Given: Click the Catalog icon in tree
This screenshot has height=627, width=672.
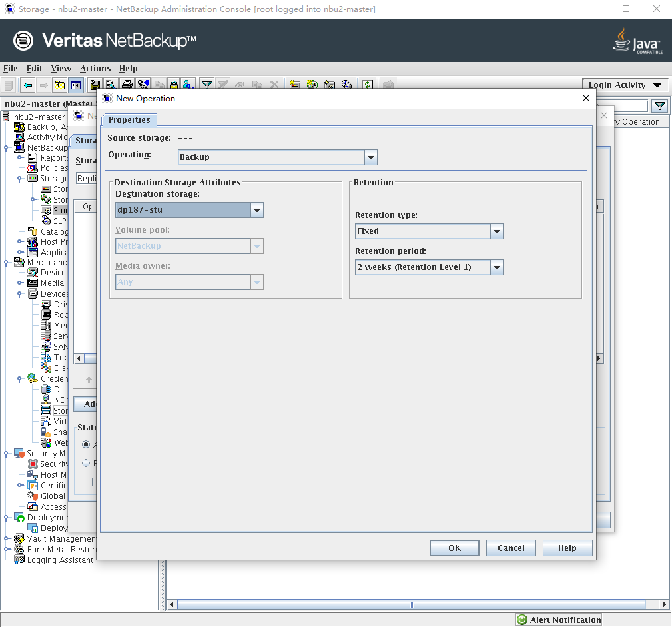Looking at the screenshot, I should (x=33, y=232).
